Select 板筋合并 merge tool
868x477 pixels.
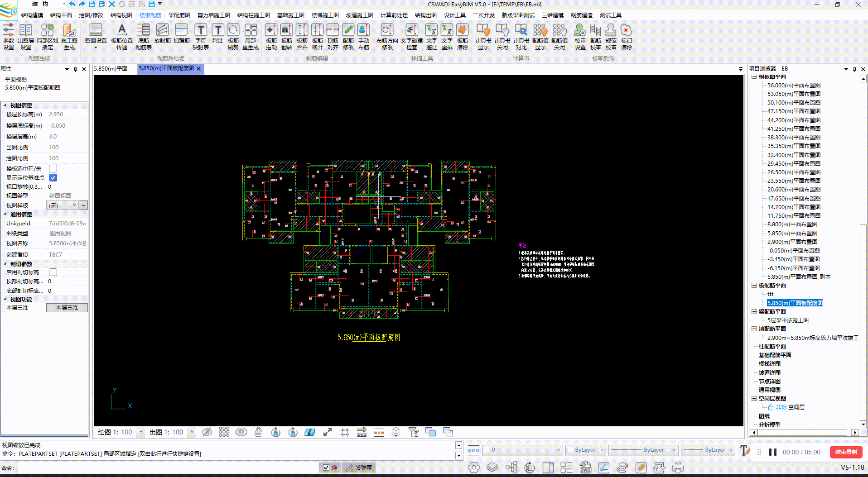click(x=302, y=37)
